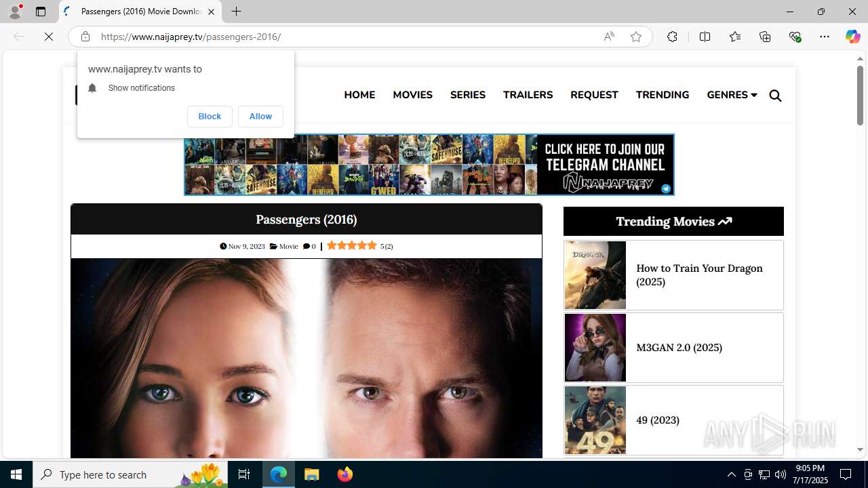Image resolution: width=868 pixels, height=488 pixels.
Task: Open File Explorer from taskbar
Action: [312, 474]
